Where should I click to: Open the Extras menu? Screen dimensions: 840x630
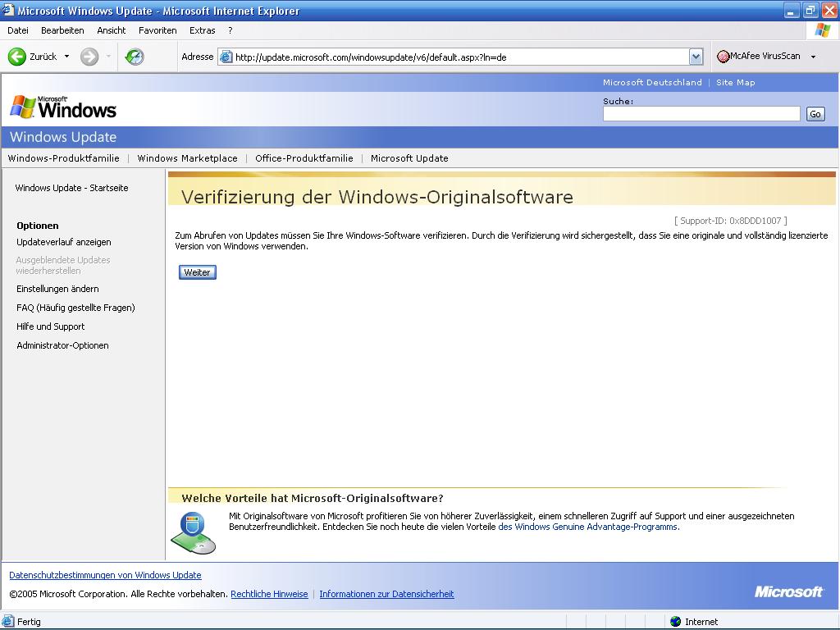pyautogui.click(x=202, y=30)
